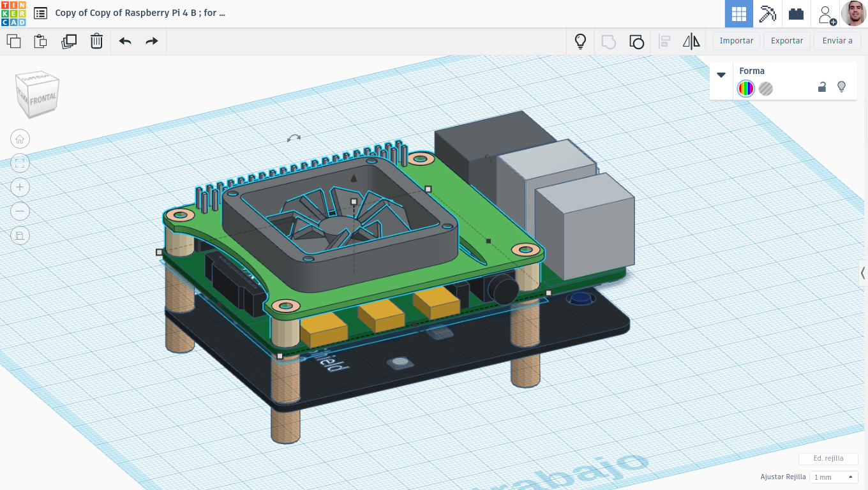Click the Exportar button
The height and width of the screenshot is (490, 868).
coord(787,41)
